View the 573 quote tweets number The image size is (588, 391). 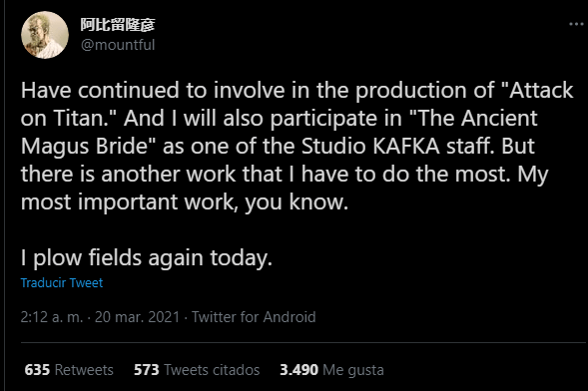pos(147,370)
